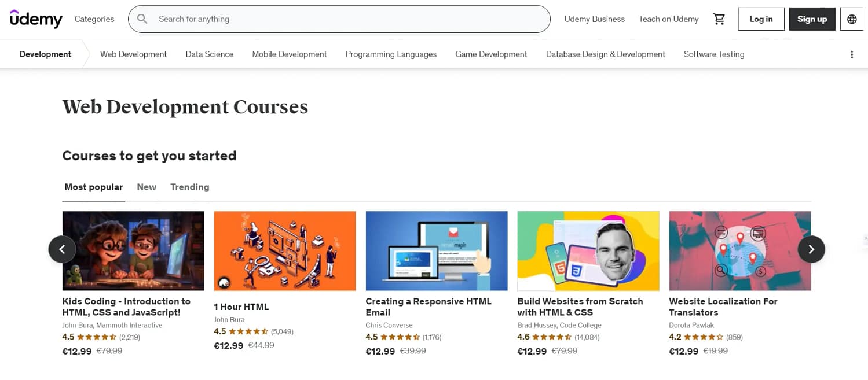Open the Data Science category
This screenshot has height=380, width=868.
click(209, 54)
